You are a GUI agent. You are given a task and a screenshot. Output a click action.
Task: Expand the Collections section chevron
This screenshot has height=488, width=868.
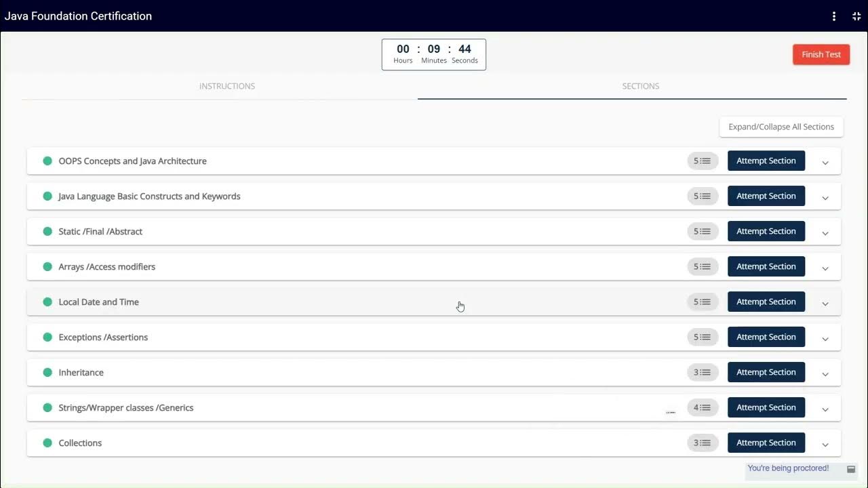coord(825,445)
